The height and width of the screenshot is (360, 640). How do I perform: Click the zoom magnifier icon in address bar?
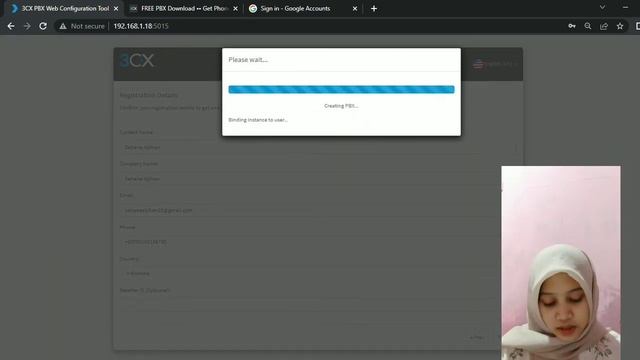588,26
